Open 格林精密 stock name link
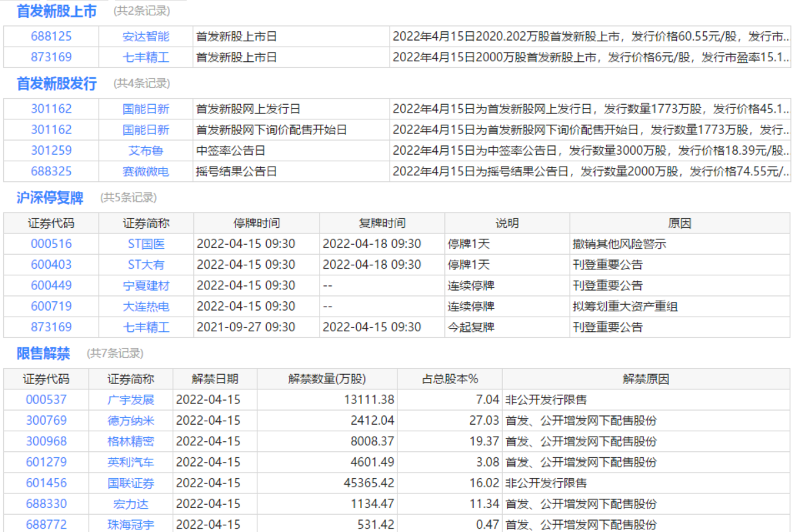Screen dimensions: 799x532 point(131,442)
